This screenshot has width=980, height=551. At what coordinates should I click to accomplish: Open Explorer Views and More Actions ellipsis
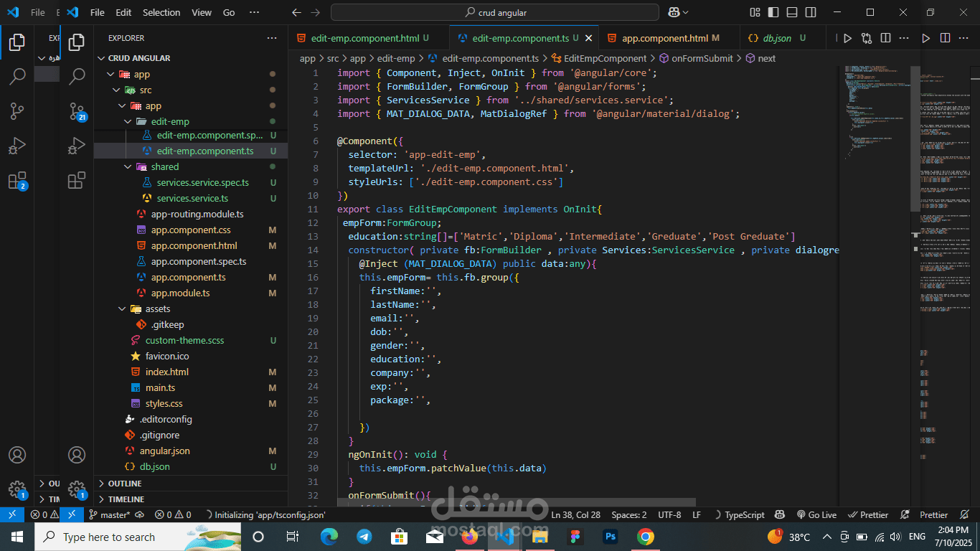[272, 38]
